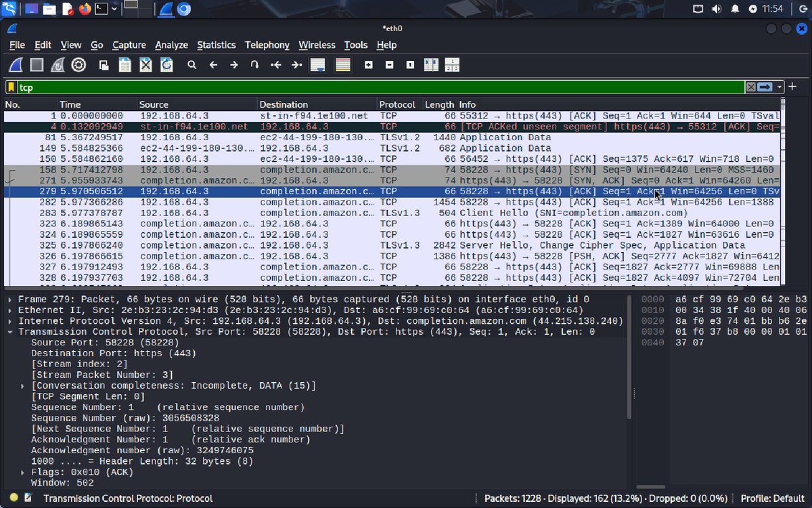Screen dimensions: 812x508
Task: Expand the Ethernet II tree node
Action: pos(10,310)
